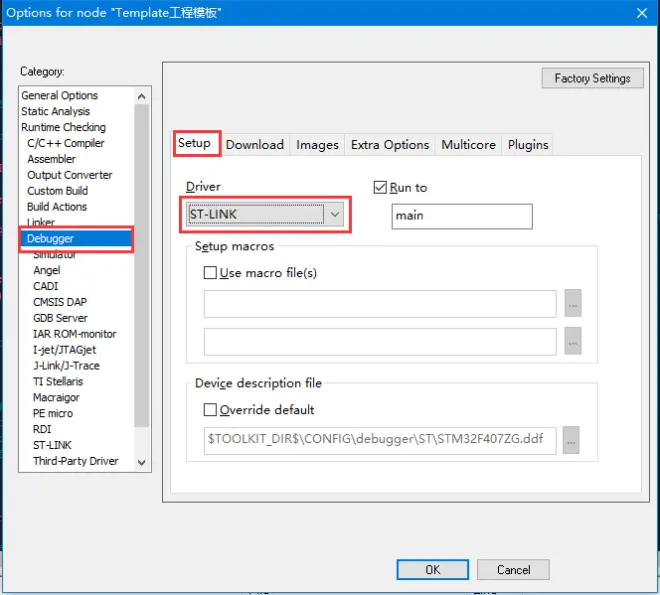The height and width of the screenshot is (595, 660).
Task: Select C/C++ Compiler category
Action: coord(65,143)
